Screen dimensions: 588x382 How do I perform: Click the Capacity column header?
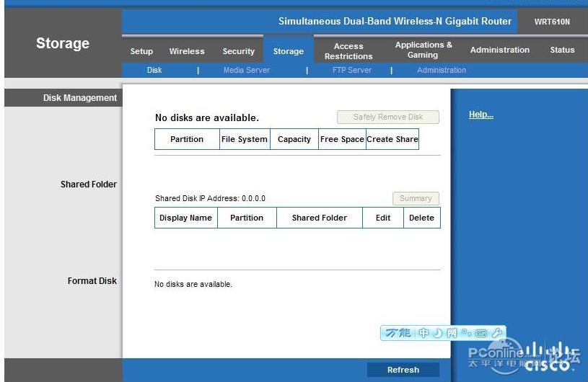[x=294, y=139]
